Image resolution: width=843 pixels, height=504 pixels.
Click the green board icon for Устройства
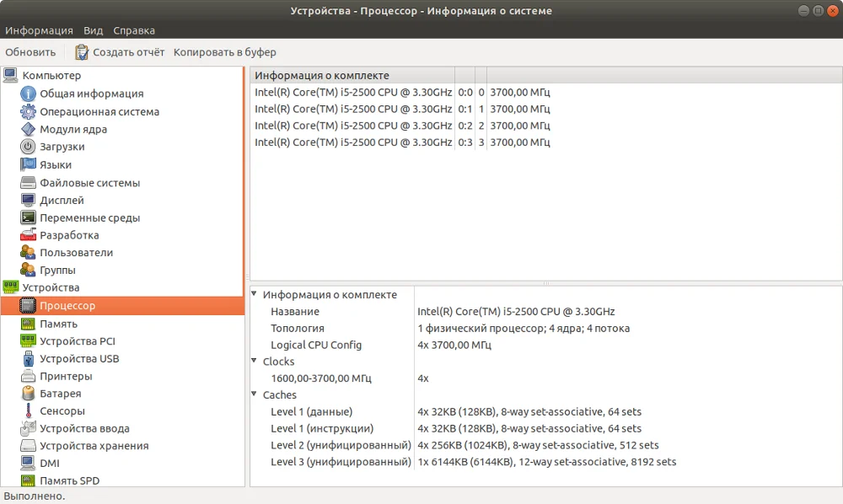click(10, 287)
